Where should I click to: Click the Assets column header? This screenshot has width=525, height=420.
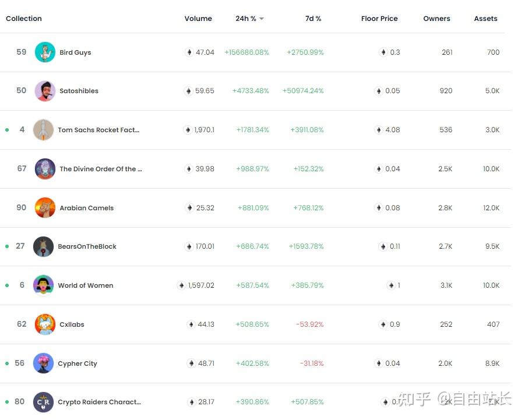485,19
